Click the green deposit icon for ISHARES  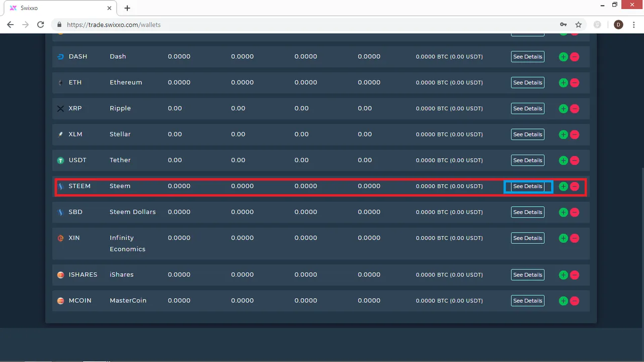tap(563, 275)
